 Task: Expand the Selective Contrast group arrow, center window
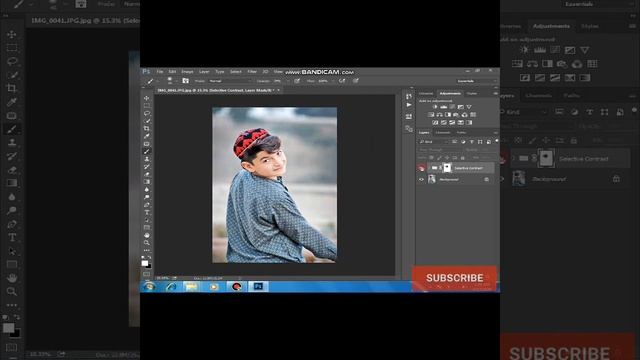(x=429, y=168)
